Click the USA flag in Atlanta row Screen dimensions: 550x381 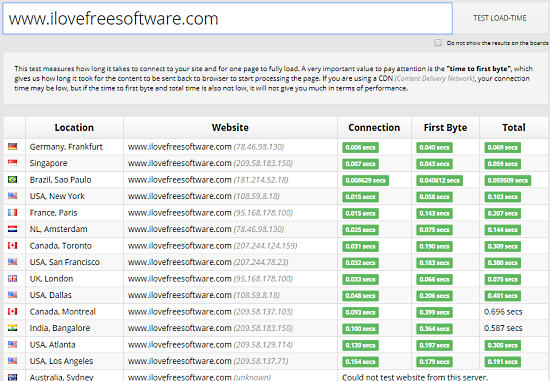[13, 344]
